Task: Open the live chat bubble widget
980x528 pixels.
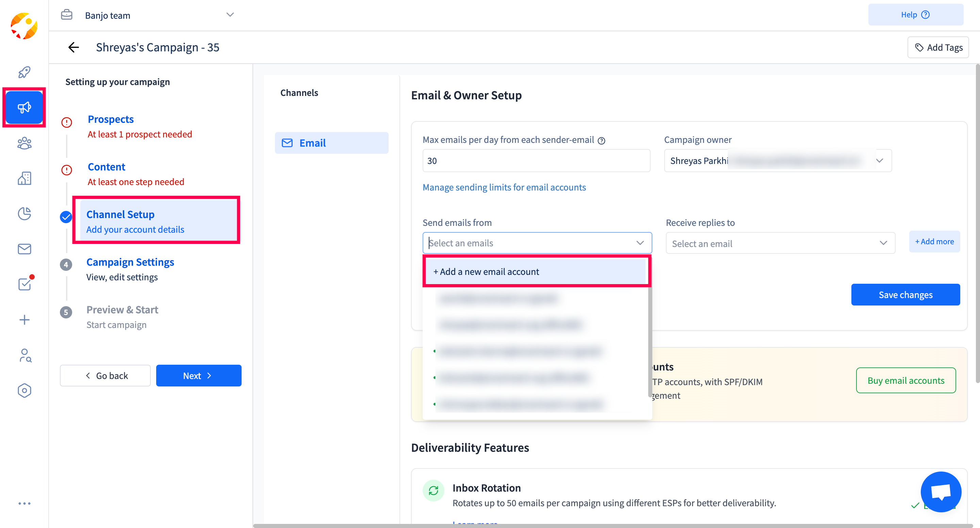Action: tap(941, 492)
